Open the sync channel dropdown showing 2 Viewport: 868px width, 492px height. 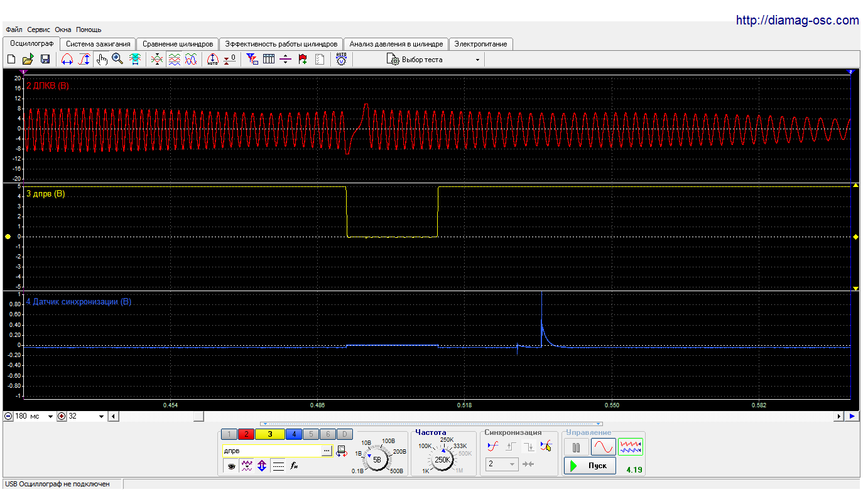[x=501, y=464]
